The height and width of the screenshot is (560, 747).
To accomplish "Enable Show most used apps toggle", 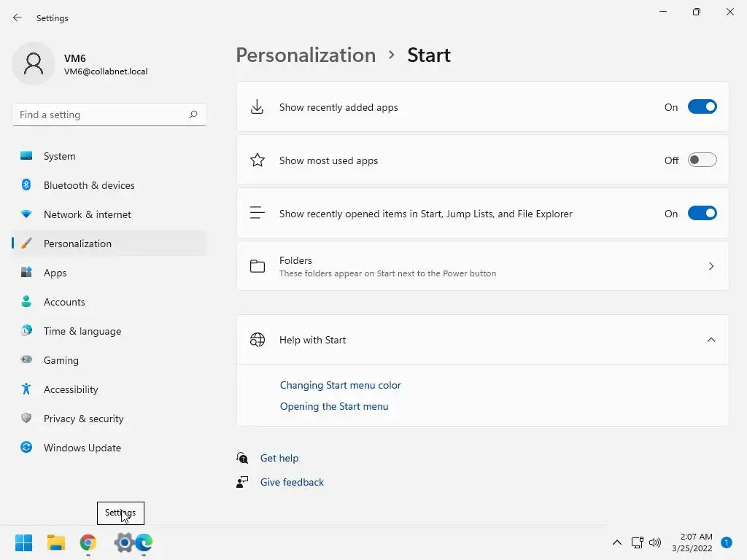I will tap(702, 160).
